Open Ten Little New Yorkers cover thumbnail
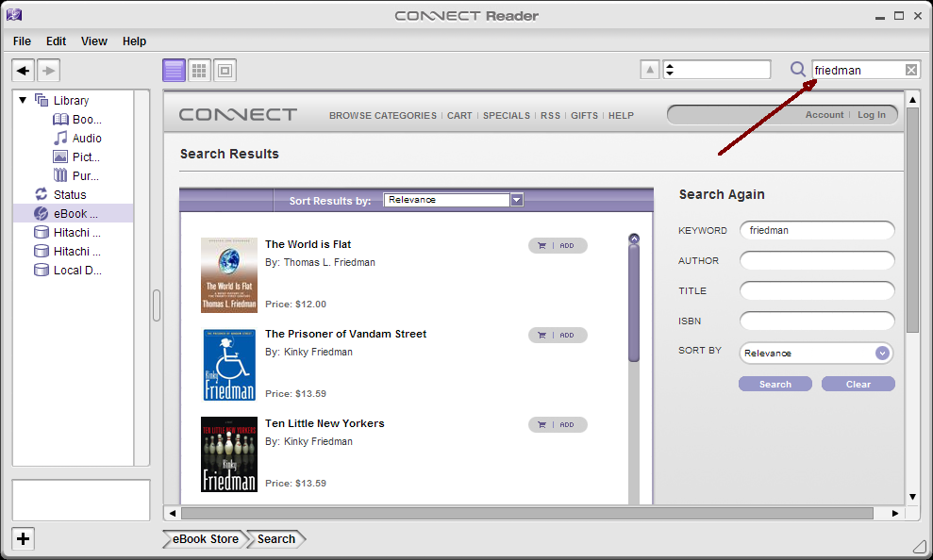The width and height of the screenshot is (933, 560). pyautogui.click(x=229, y=454)
